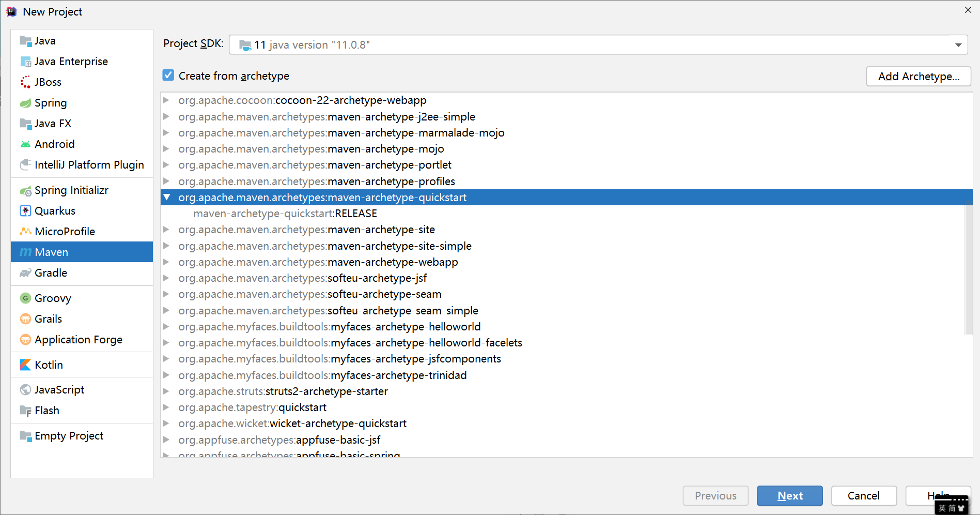Image resolution: width=980 pixels, height=515 pixels.
Task: Click the JBoss red dots icon
Action: 25,82
